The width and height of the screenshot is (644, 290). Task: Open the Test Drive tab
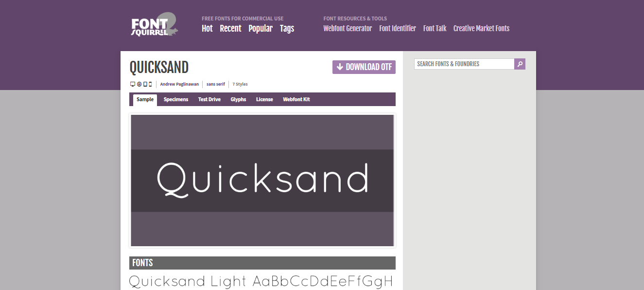[209, 99]
